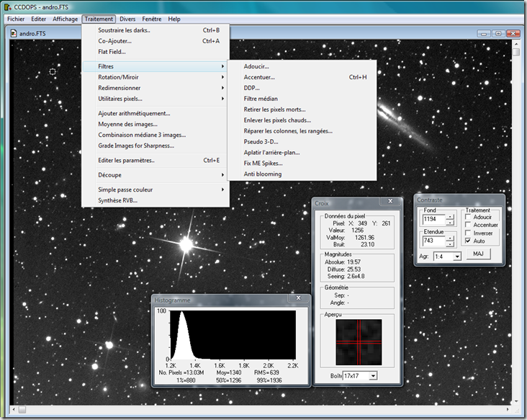Choose Ajouter arithmétiquement
This screenshot has width=527, height=420.
tap(156, 113)
